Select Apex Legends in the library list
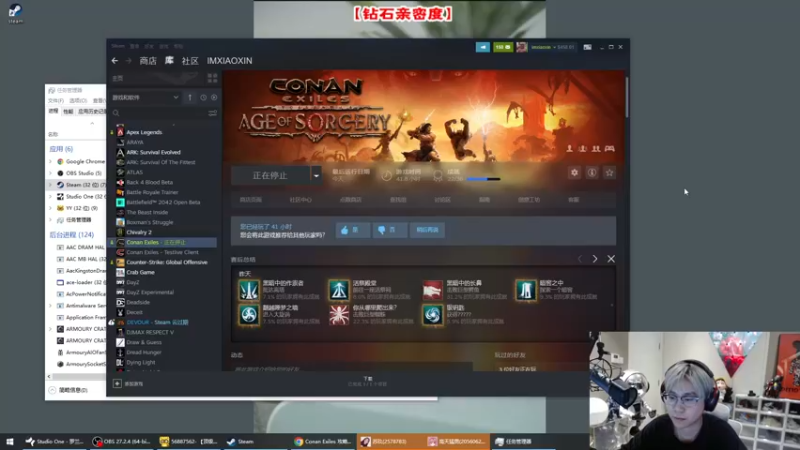This screenshot has width=800, height=450. click(x=144, y=132)
